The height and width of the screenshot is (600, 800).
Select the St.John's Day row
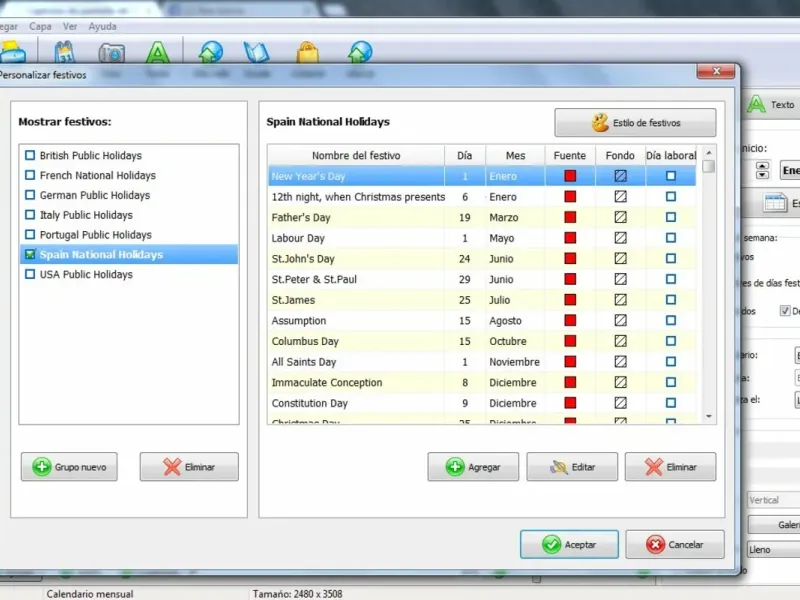(x=482, y=259)
